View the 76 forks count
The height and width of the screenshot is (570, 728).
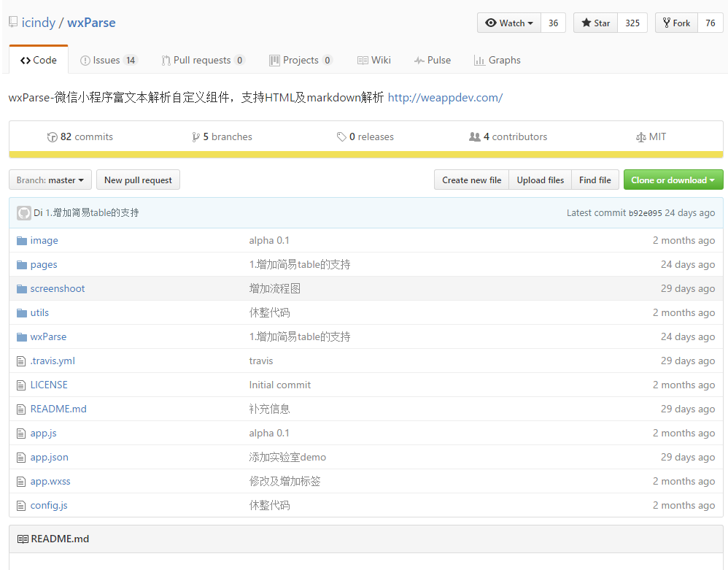click(710, 23)
